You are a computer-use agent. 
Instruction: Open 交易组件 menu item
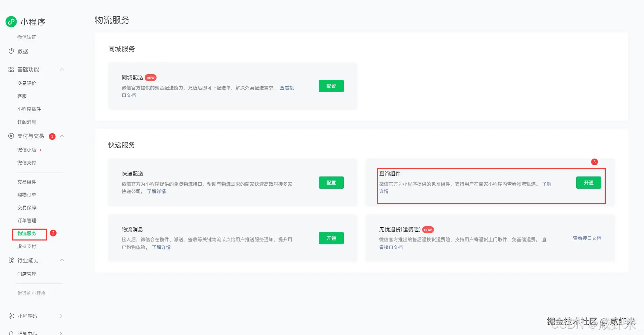27,182
